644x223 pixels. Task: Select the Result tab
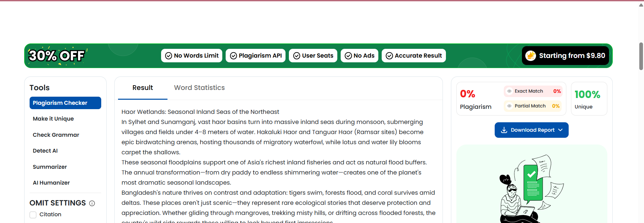pyautogui.click(x=143, y=88)
